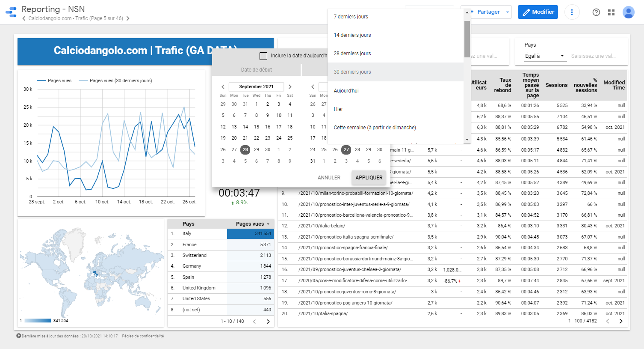Open the Google apps grid
Image resolution: width=644 pixels, height=349 pixels.
(x=612, y=12)
